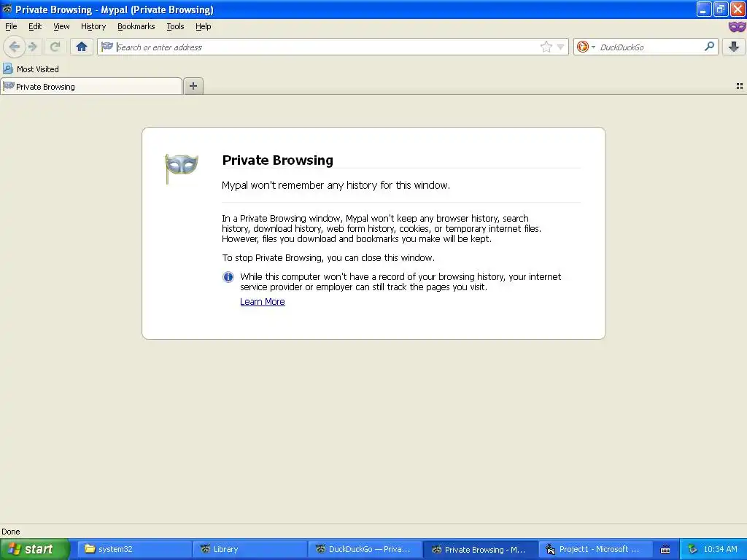
Task: Reload the current page
Action: (55, 47)
